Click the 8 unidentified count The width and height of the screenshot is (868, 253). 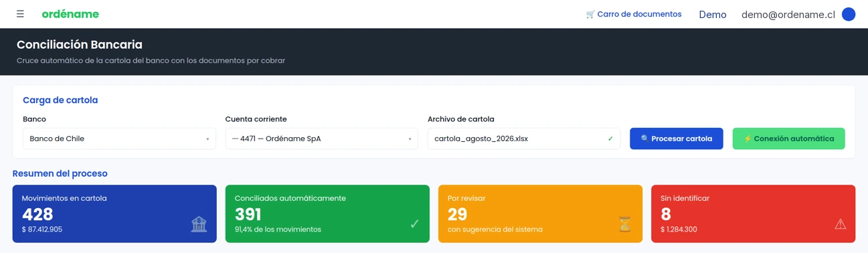click(665, 214)
